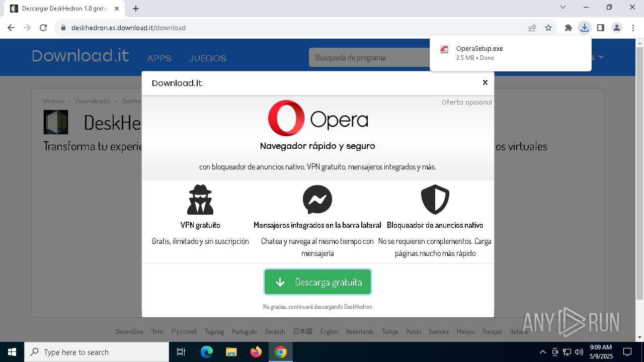Close the Download.it offer dialog
Image resolution: width=644 pixels, height=362 pixels.
tap(485, 82)
